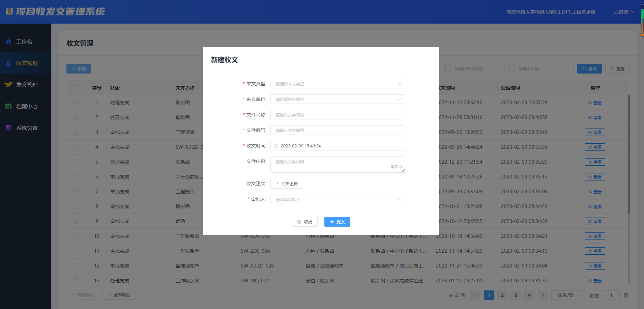Viewport: 644px width, 309px height.
Task: Click project name 南方科技大学科研大楼项目EPC工程总承包
Action: click(x=551, y=12)
